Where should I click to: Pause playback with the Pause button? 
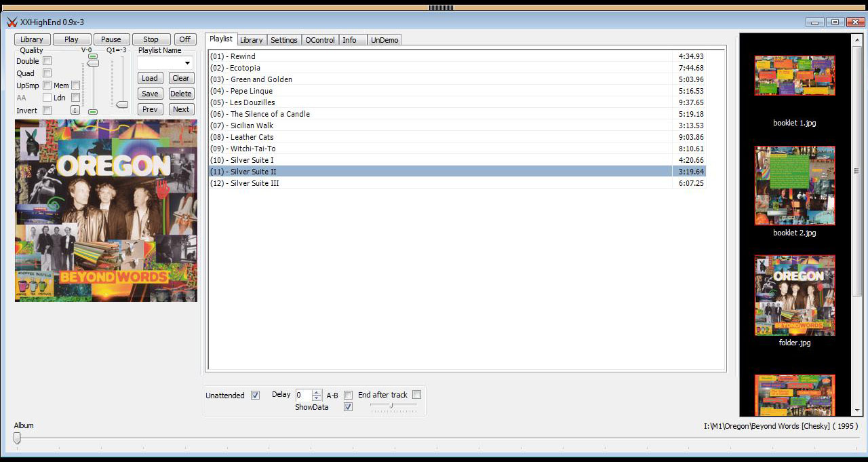pos(111,39)
